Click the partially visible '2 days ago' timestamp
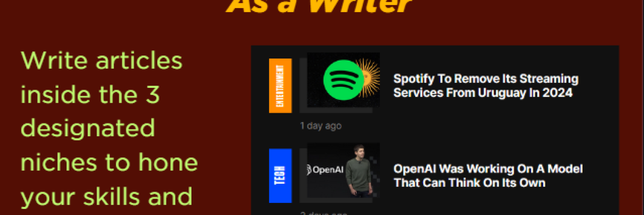This screenshot has height=215, width=644. pos(323,213)
